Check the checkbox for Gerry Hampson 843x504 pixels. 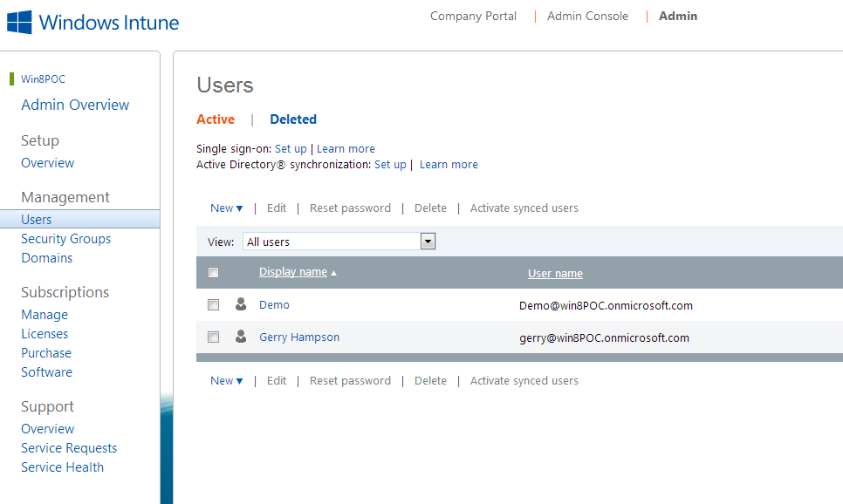click(x=214, y=337)
